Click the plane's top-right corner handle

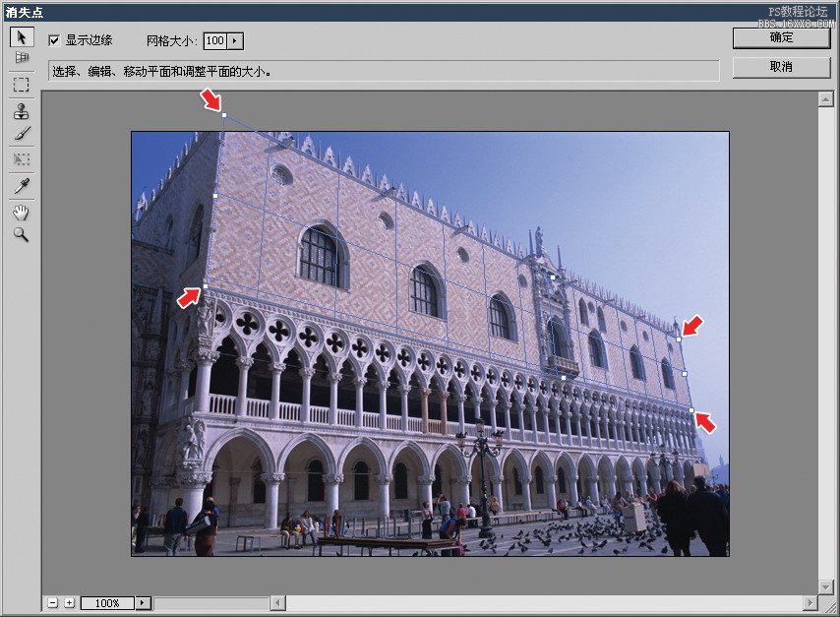(679, 339)
